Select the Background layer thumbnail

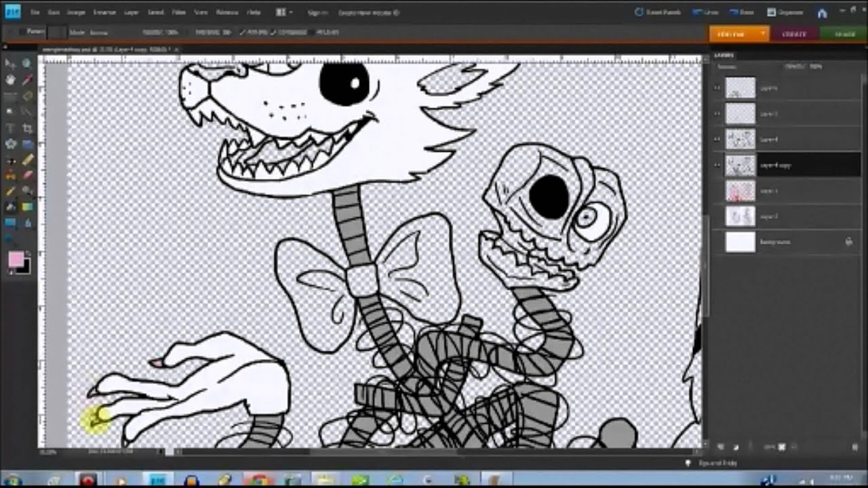pyautogui.click(x=740, y=241)
